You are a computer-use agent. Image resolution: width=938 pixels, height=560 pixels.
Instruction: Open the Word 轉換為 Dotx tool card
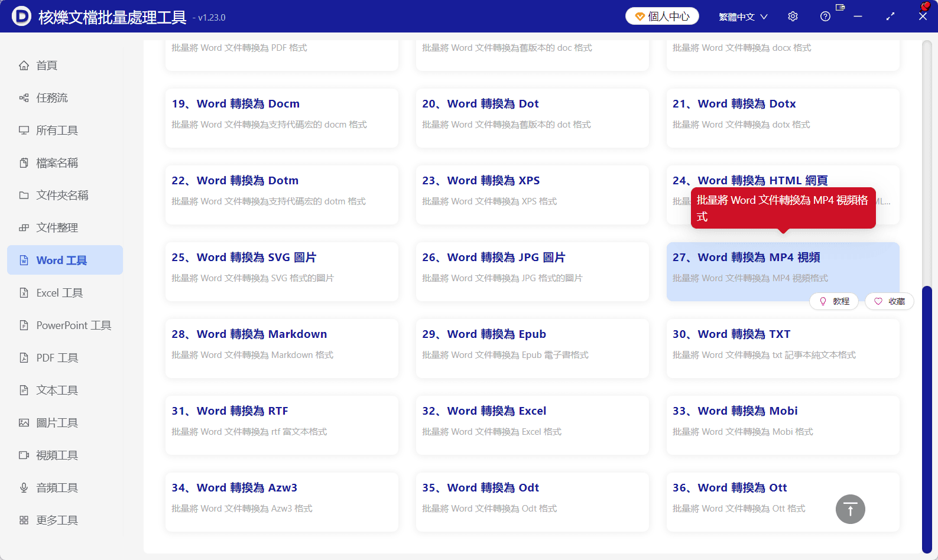(783, 118)
